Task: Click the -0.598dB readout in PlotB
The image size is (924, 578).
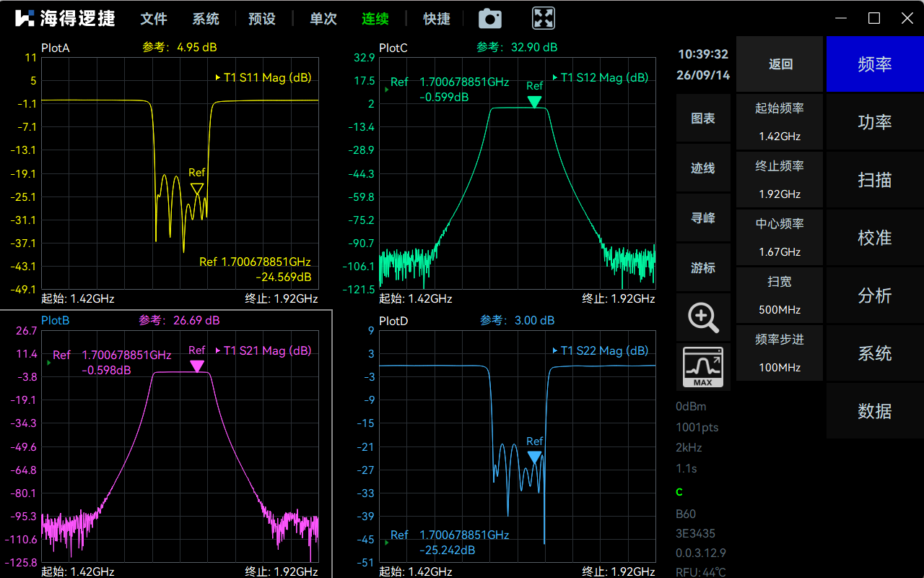Action: pos(106,370)
